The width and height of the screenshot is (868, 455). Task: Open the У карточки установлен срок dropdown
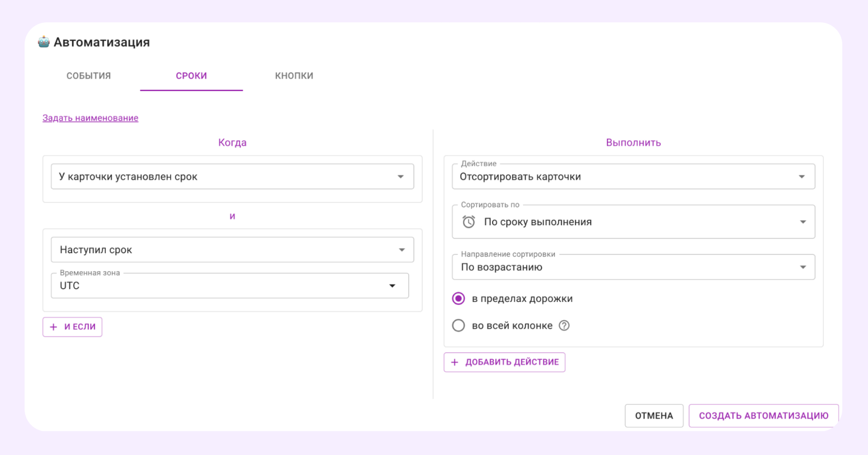pos(232,177)
